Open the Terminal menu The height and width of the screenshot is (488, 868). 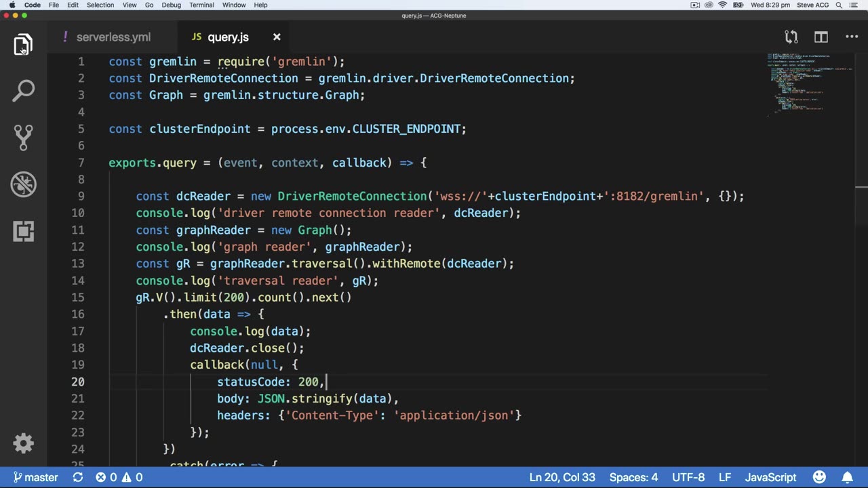click(x=201, y=5)
